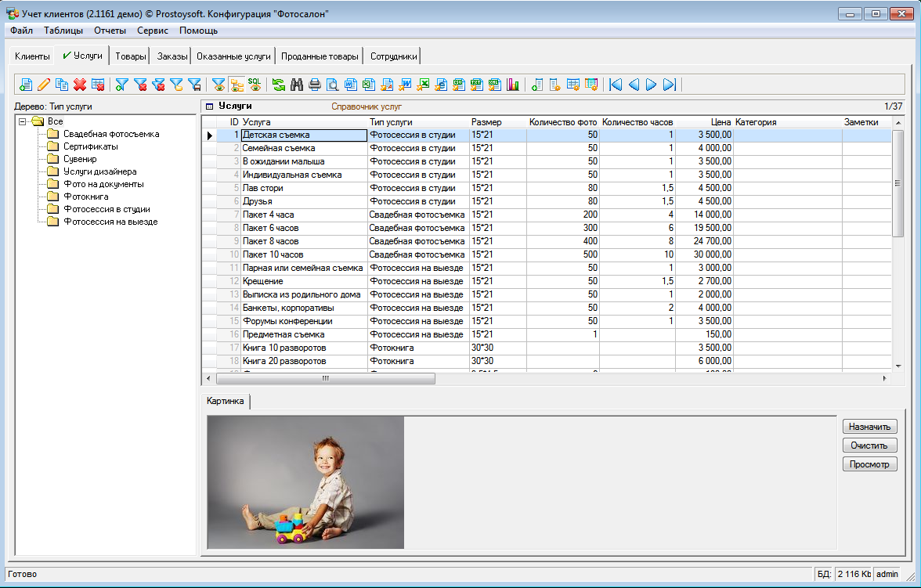Switch to the Проданные товары tab
This screenshot has width=921, height=588.
[x=320, y=56]
